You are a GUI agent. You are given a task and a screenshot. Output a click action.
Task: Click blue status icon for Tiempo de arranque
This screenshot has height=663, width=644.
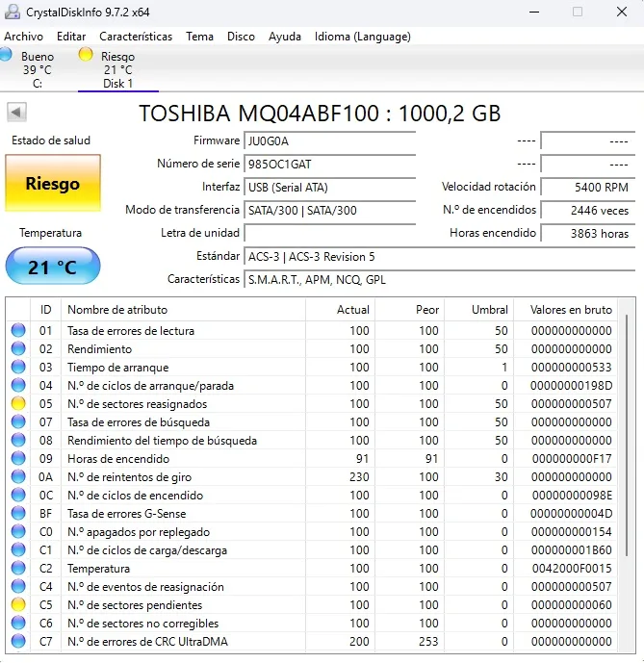coord(18,367)
